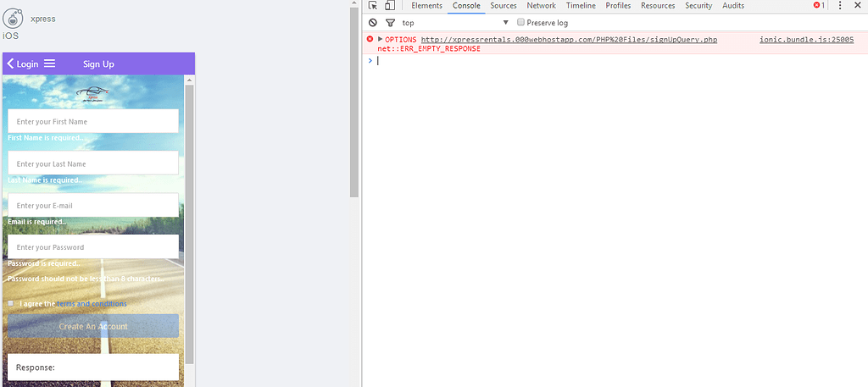Switch to the Network tab
The height and width of the screenshot is (387, 868).
(x=542, y=6)
